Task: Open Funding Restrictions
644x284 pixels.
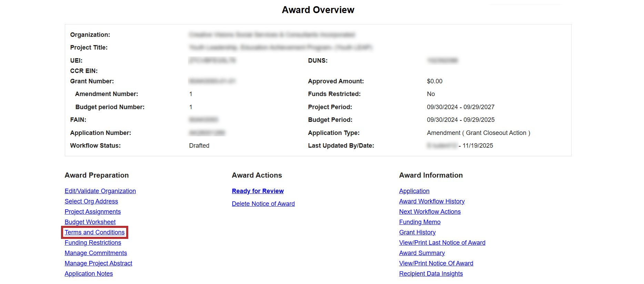Action: point(93,243)
